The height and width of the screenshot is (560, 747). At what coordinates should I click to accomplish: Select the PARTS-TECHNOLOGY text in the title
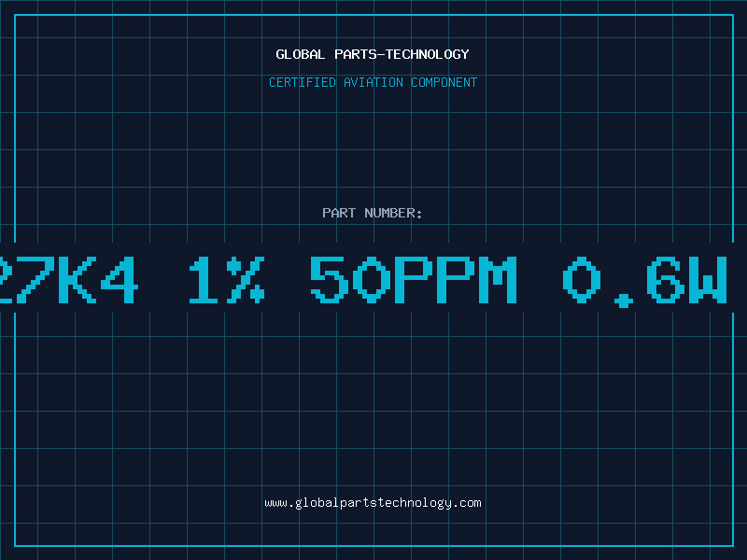[402, 54]
